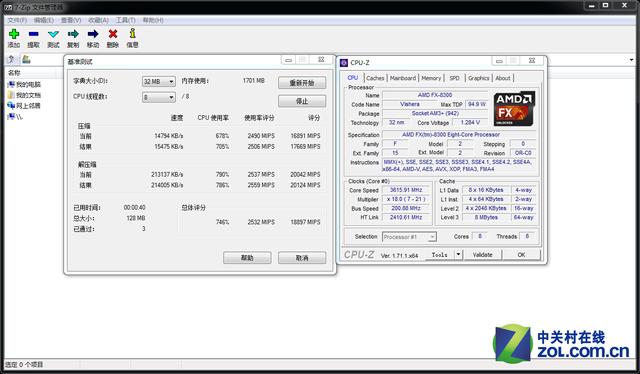Click the Specification field in CPU-Z
The image size is (640, 374).
click(x=459, y=135)
